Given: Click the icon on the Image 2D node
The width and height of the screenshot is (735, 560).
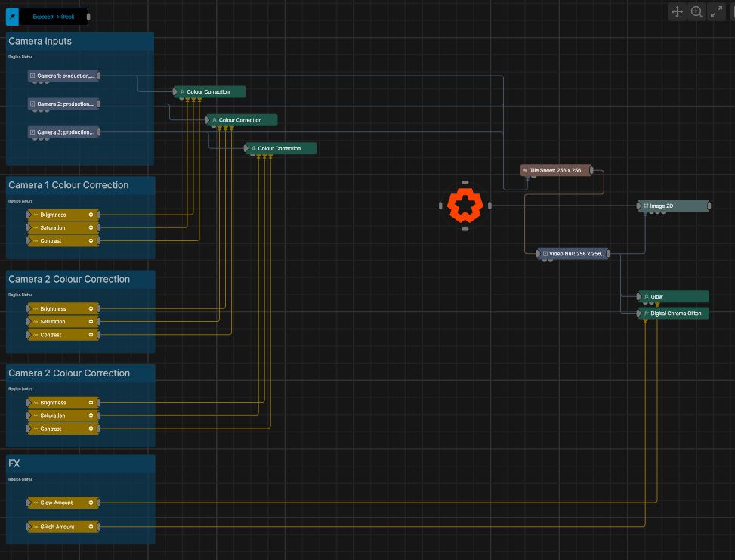Looking at the screenshot, I should (x=646, y=206).
